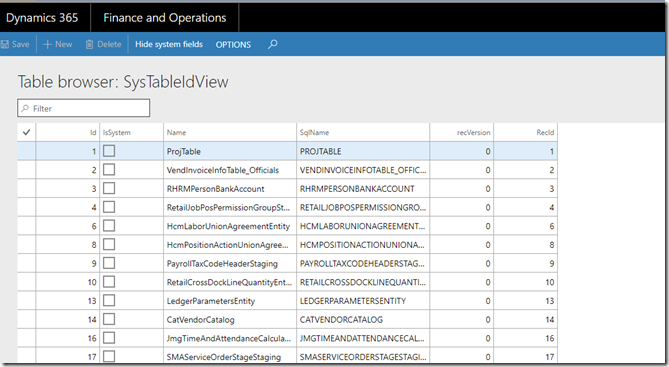The image size is (669, 367).
Task: Toggle IsSystem checkbox for JmgTimeAndAttendanceCalcula row
Action: point(109,338)
